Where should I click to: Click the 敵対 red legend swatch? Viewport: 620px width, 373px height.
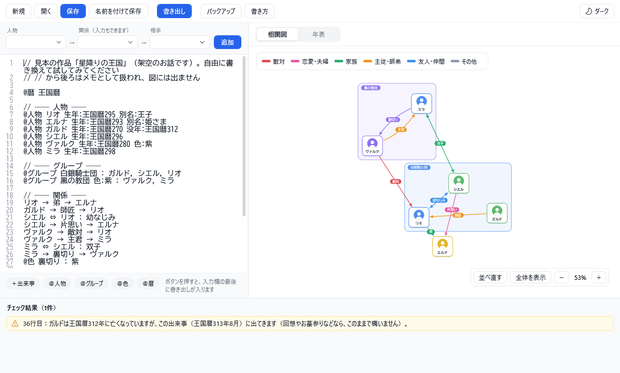pyautogui.click(x=266, y=61)
